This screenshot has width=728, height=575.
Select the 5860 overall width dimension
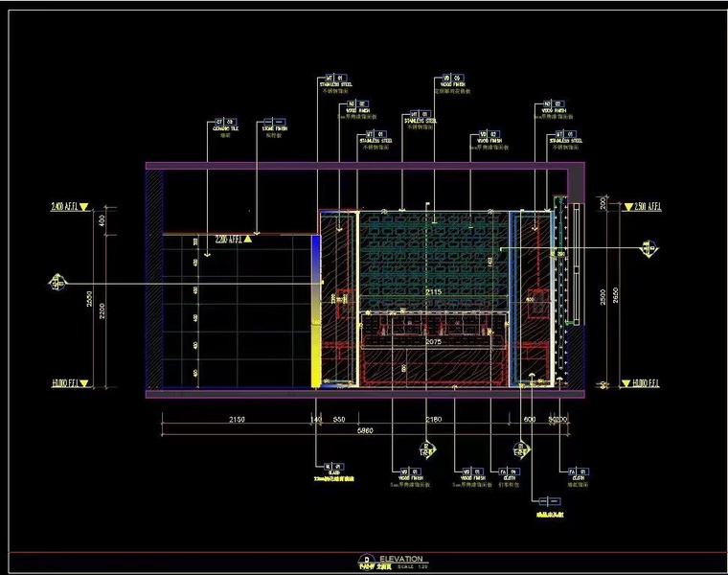point(365,430)
